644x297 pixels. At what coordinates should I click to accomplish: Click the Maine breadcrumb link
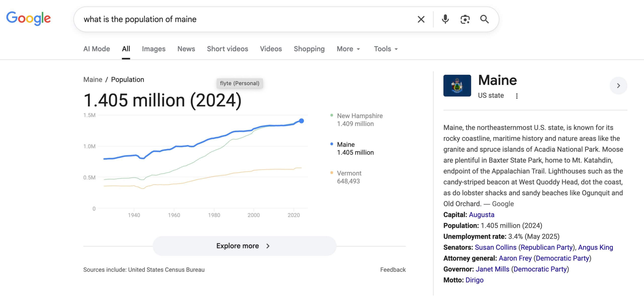[93, 80]
